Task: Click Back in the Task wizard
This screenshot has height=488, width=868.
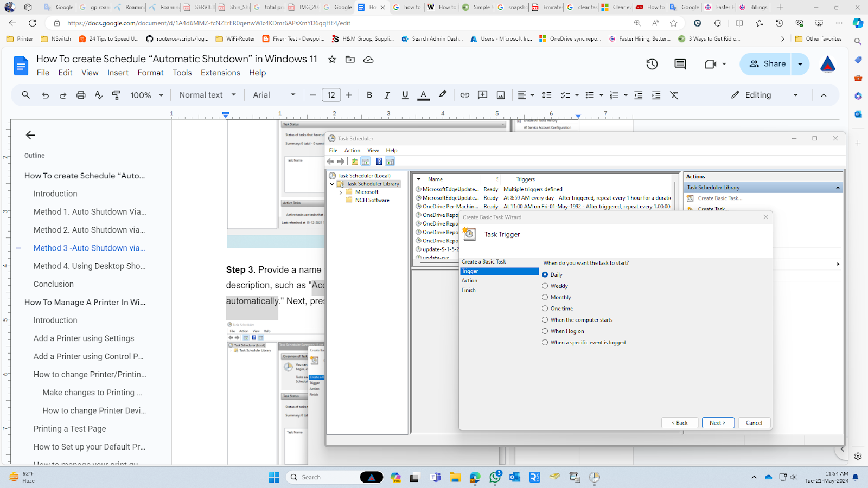Action: [680, 423]
